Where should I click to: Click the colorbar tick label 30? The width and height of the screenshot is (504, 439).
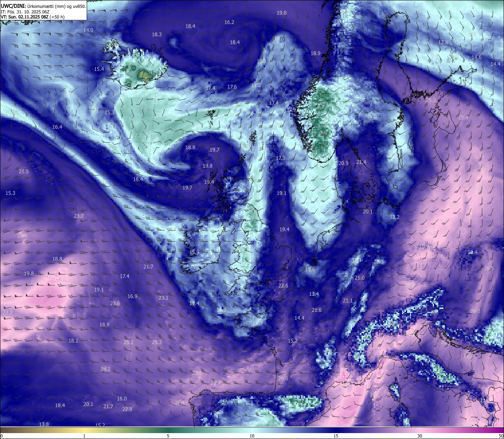[x=420, y=436]
